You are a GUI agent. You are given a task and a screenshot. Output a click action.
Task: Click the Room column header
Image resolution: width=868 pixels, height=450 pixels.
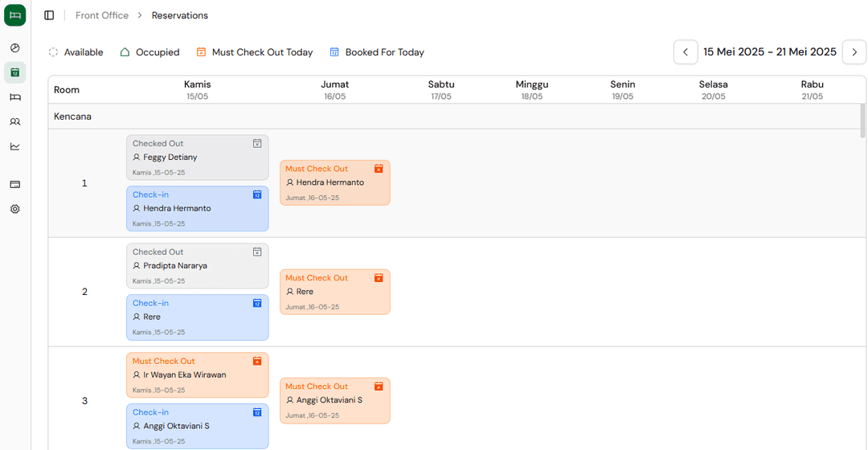click(x=67, y=90)
